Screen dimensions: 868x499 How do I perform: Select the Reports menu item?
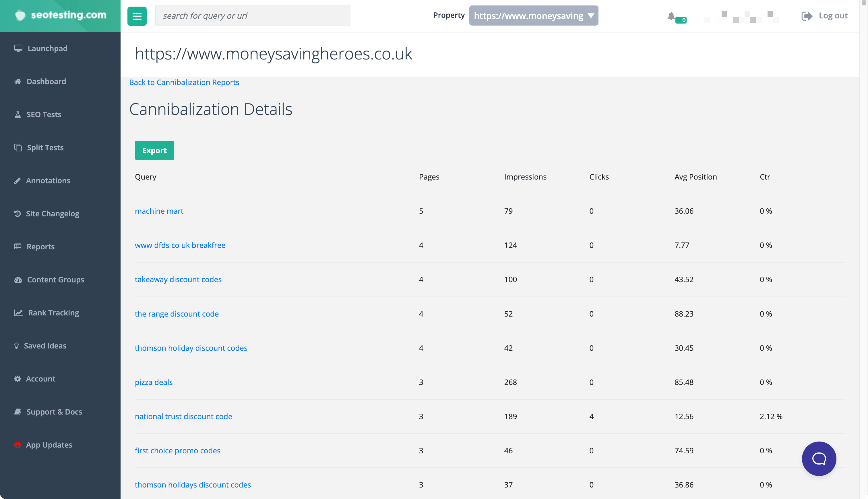(40, 246)
